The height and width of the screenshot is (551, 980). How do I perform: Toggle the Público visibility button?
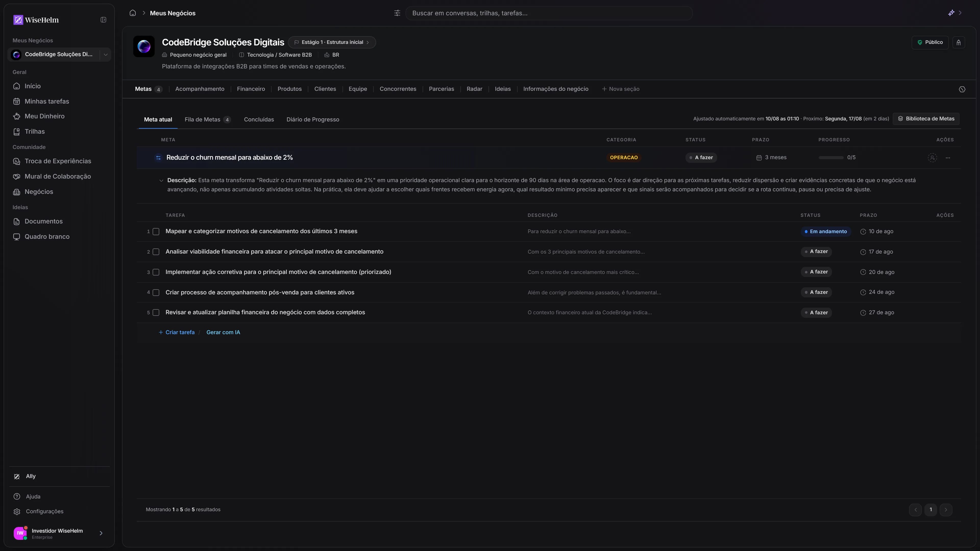930,43
